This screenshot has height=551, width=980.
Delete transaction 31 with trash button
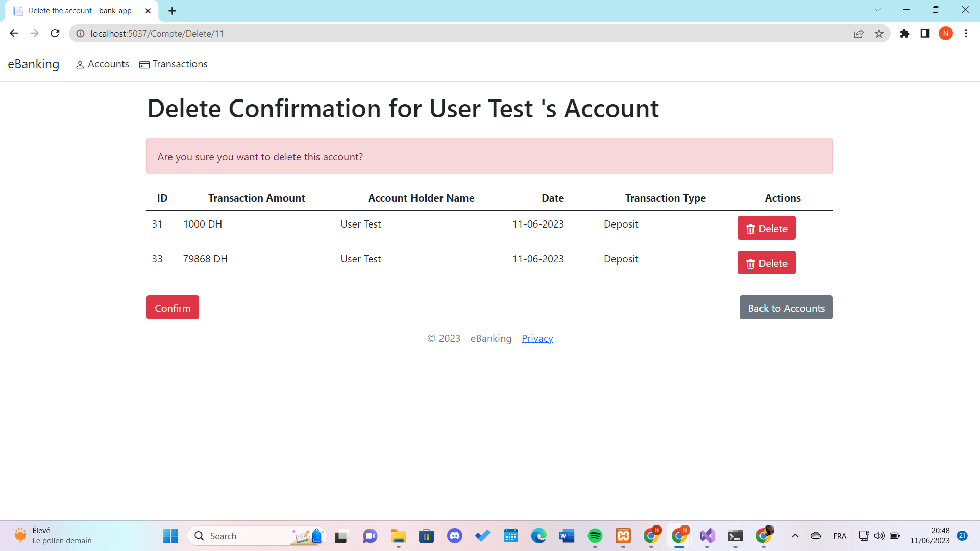click(x=766, y=228)
